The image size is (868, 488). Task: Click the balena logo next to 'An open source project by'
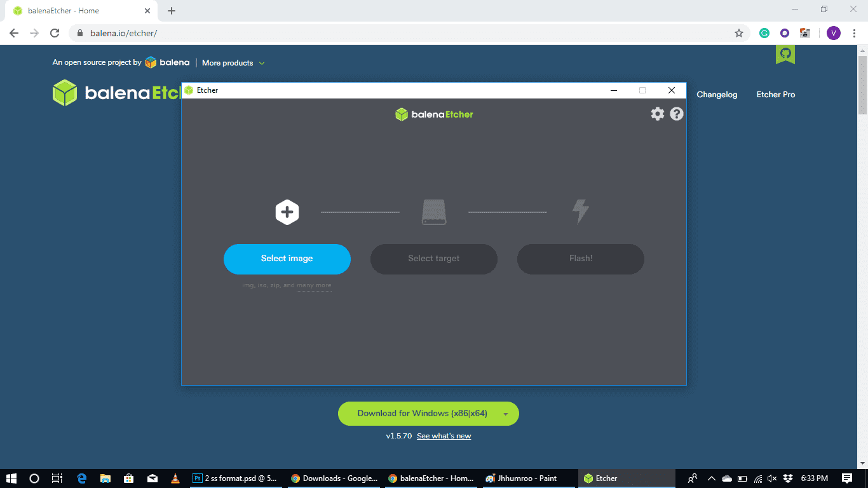pyautogui.click(x=151, y=62)
